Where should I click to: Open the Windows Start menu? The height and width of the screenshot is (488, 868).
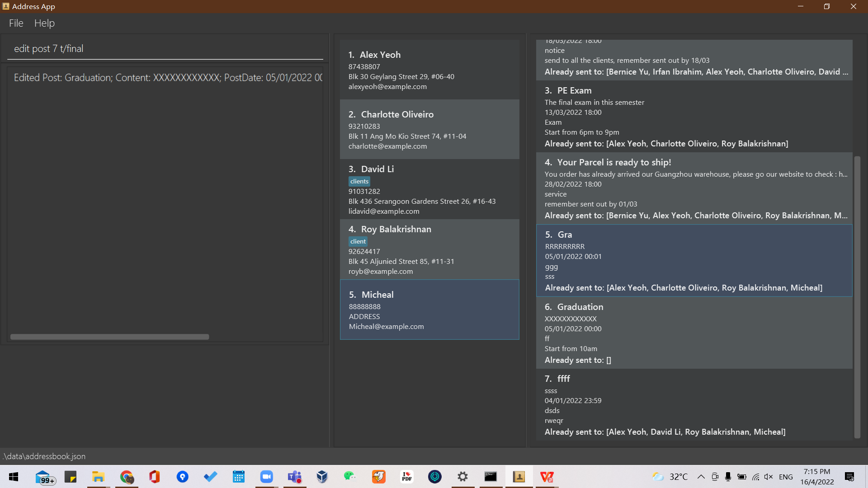click(x=14, y=477)
